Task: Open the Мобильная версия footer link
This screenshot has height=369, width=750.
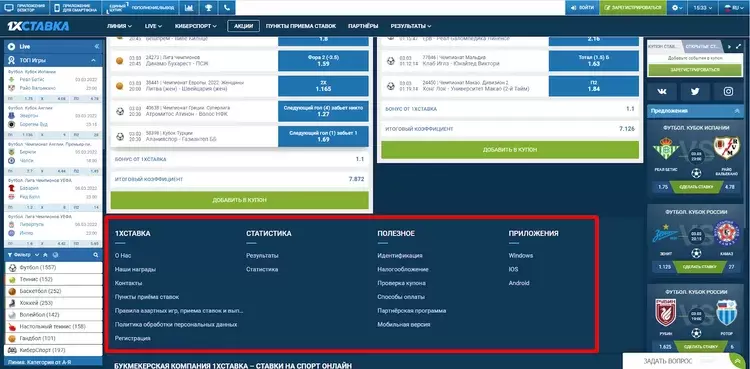Action: tap(404, 324)
